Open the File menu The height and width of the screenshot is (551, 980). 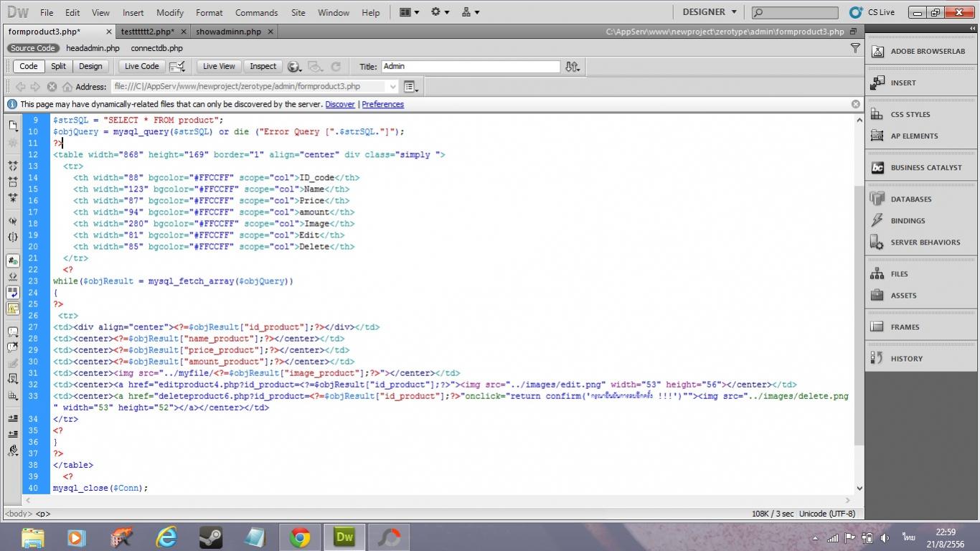[x=47, y=12]
